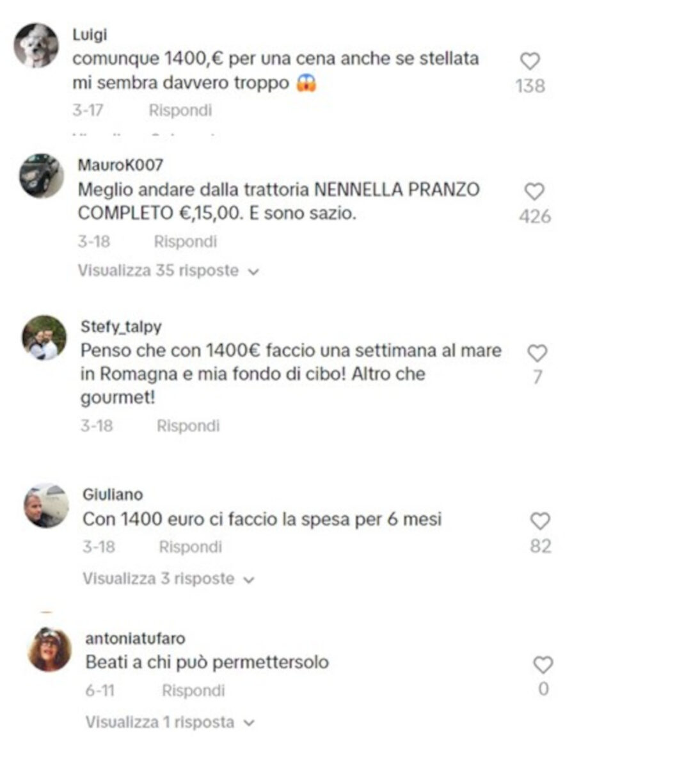This screenshot has width=700, height=768.
Task: Expand Visualizza 35 risposte
Action: click(168, 271)
